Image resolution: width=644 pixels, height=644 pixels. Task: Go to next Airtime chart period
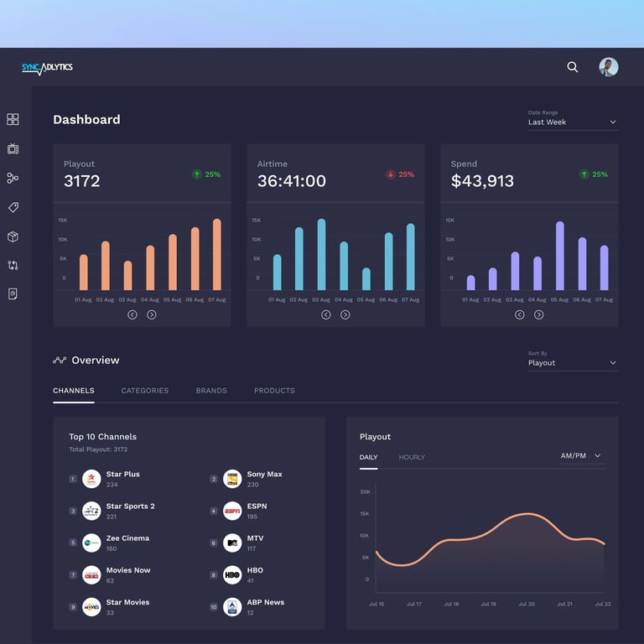click(x=345, y=314)
